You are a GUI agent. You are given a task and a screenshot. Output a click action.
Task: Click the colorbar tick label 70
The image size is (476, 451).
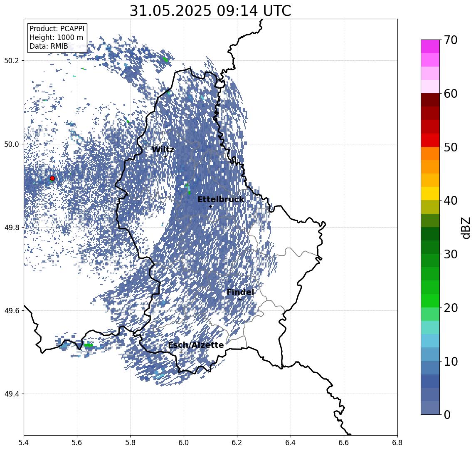point(451,40)
